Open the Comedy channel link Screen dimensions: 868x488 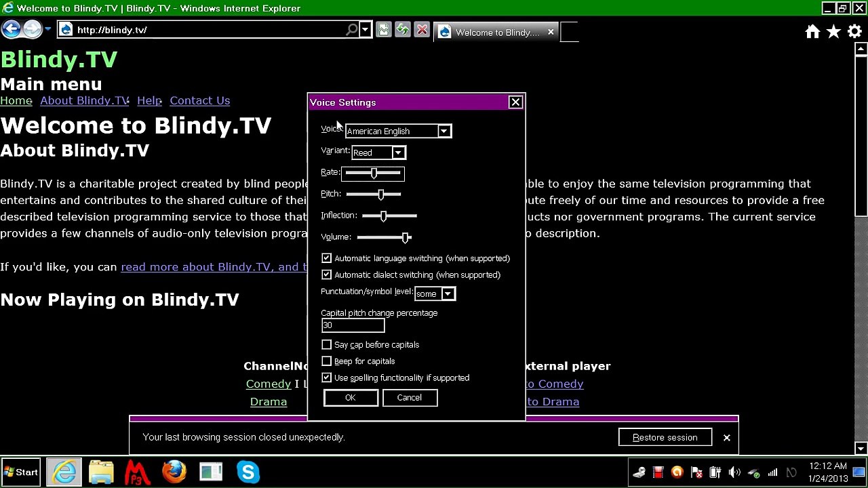(x=269, y=384)
